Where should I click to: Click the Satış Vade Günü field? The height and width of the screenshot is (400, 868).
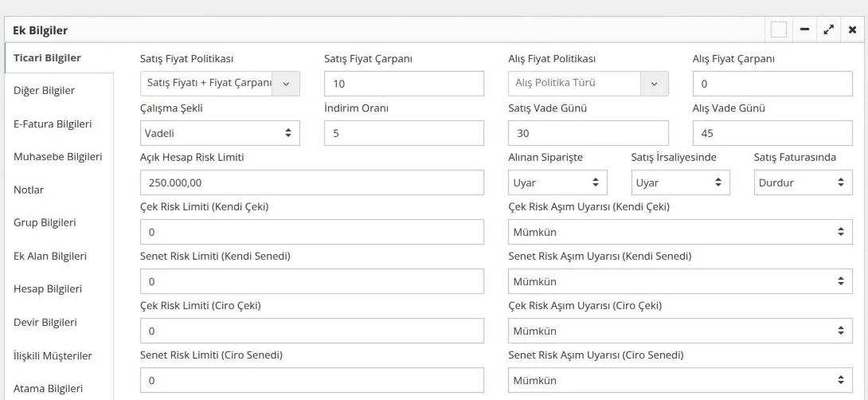click(x=588, y=133)
